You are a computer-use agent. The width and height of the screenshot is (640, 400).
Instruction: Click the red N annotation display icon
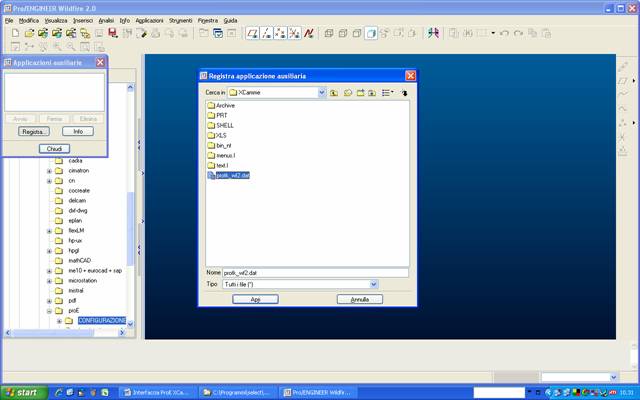tap(309, 33)
